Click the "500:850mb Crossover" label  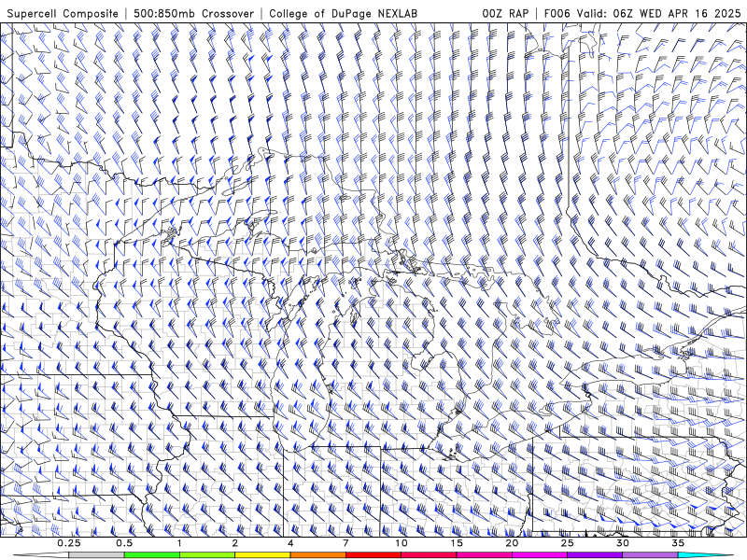point(194,14)
